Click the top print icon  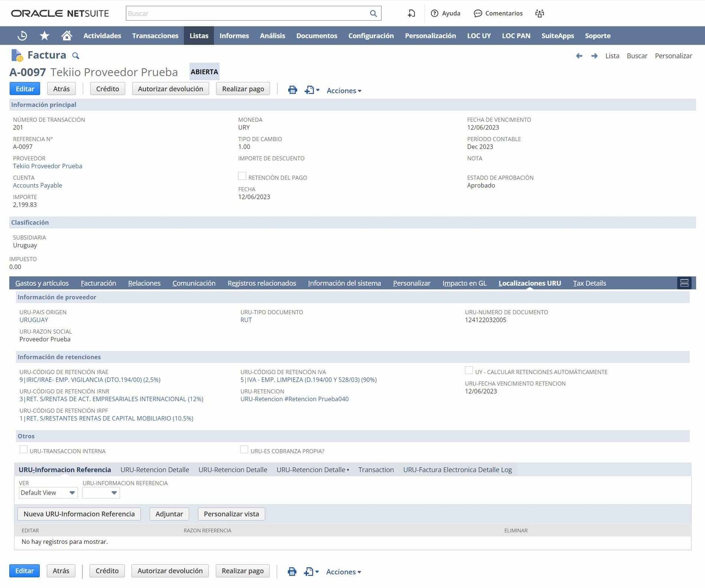[x=293, y=90]
